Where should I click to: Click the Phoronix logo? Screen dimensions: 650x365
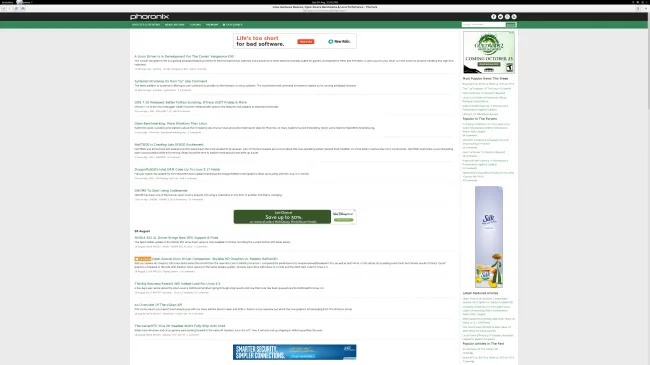(149, 17)
